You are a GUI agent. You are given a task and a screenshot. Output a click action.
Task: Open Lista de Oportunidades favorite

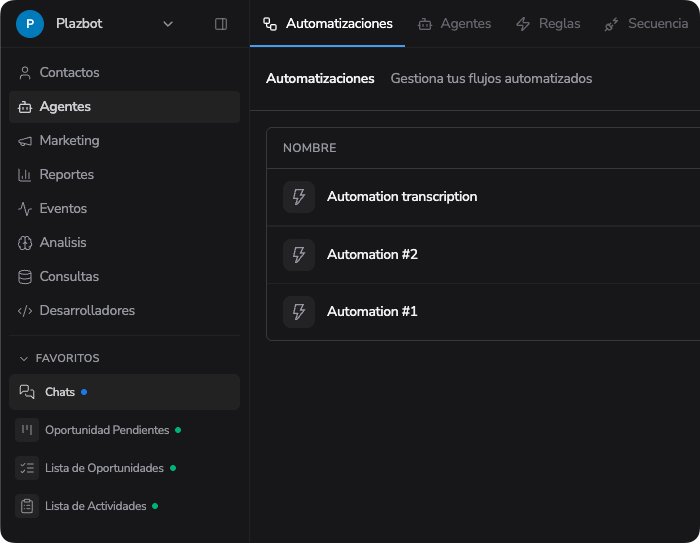[x=125, y=468]
